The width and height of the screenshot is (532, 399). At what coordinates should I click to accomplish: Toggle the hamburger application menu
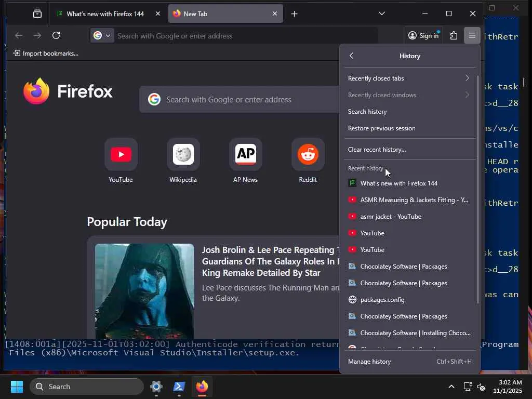472,35
